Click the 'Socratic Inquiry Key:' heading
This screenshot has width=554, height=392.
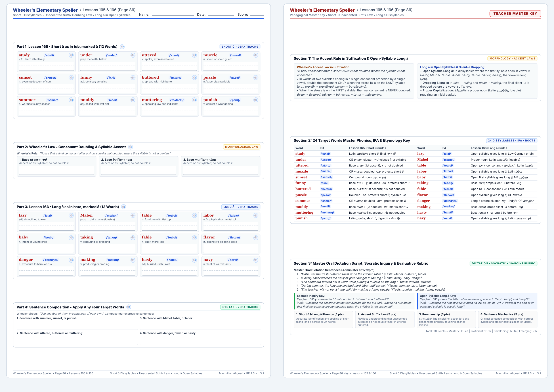(x=311, y=296)
